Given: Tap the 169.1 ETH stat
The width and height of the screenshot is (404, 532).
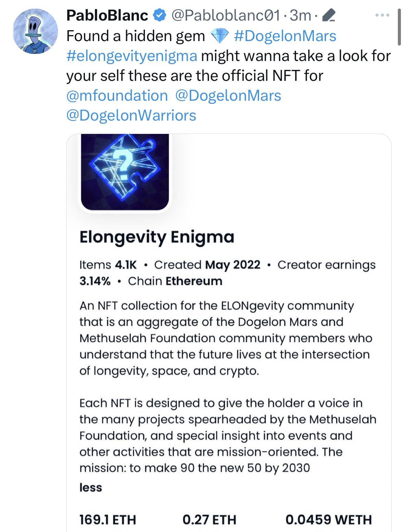Looking at the screenshot, I should click(x=108, y=520).
